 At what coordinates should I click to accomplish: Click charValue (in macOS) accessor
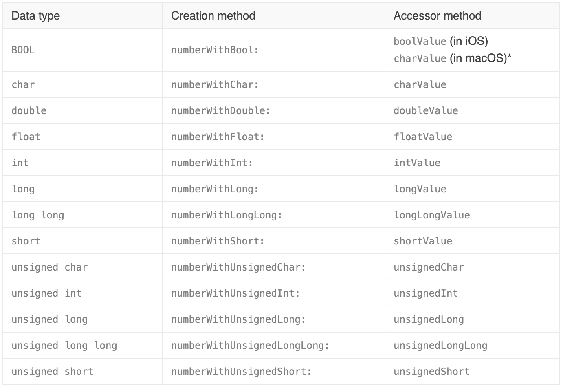420,59
